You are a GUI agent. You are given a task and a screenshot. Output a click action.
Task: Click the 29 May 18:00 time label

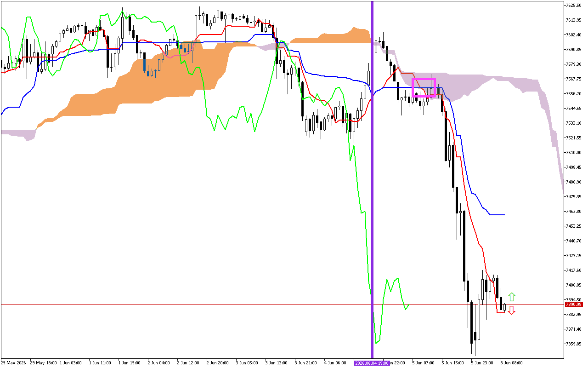(44, 363)
